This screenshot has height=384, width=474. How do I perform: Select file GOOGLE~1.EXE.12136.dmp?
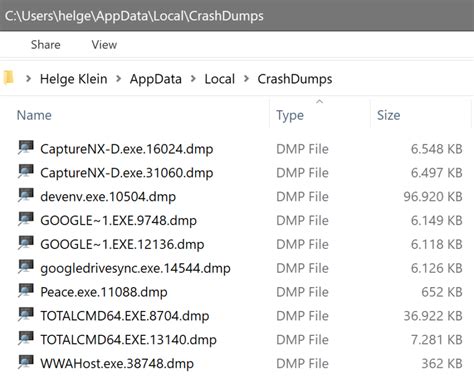pos(122,244)
